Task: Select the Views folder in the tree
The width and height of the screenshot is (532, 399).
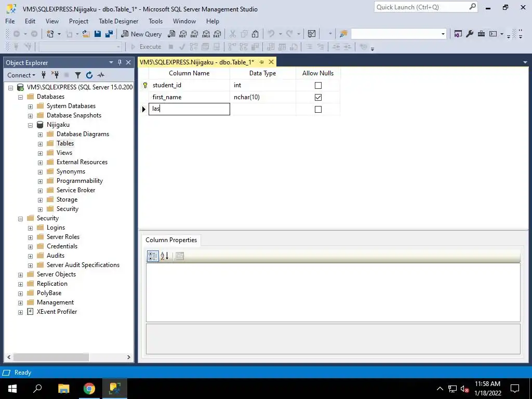Action: (64, 153)
